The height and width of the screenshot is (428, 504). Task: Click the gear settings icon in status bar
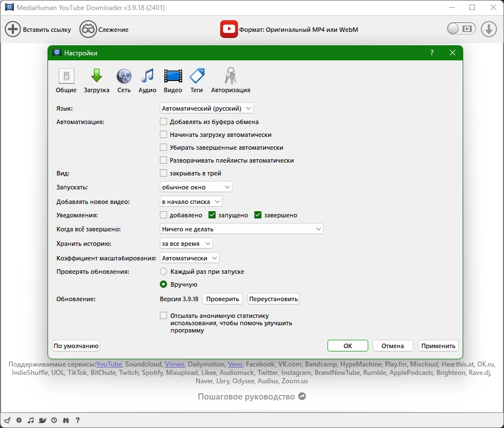click(19, 420)
